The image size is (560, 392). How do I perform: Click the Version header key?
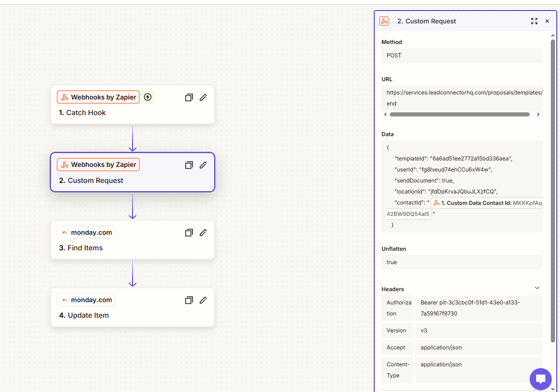click(x=397, y=331)
